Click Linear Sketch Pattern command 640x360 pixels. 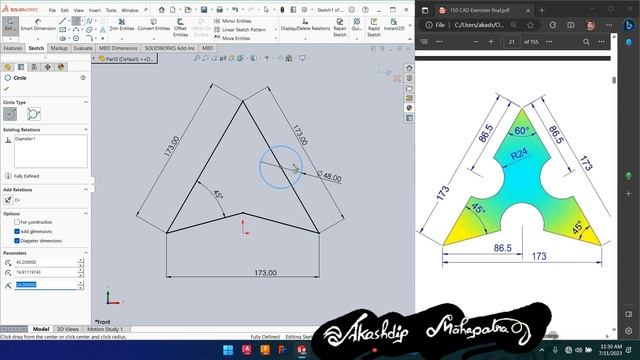tap(240, 29)
